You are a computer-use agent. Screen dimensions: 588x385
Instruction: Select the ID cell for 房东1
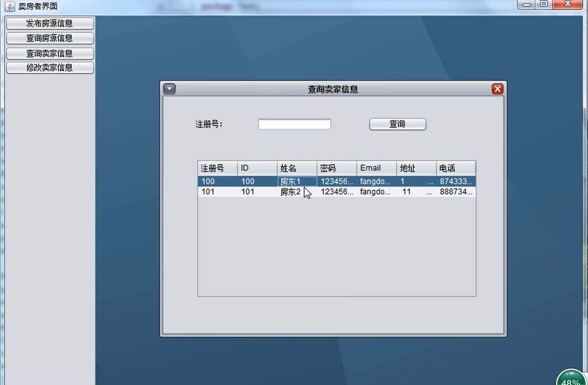pos(257,182)
